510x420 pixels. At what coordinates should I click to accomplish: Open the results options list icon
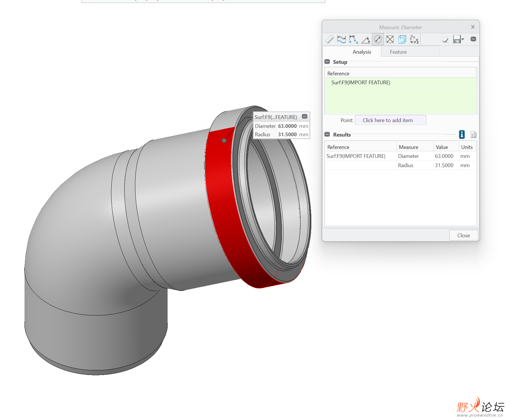click(x=473, y=135)
